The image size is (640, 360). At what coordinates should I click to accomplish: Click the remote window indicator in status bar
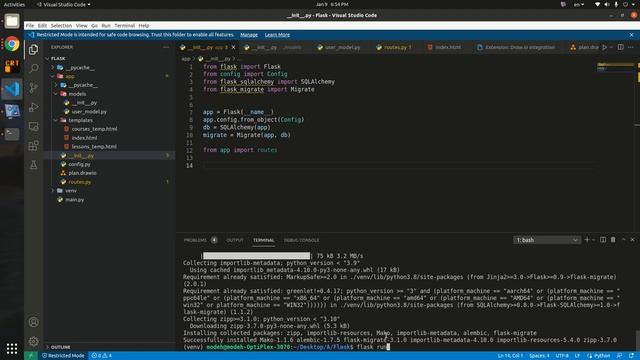pos(31,356)
